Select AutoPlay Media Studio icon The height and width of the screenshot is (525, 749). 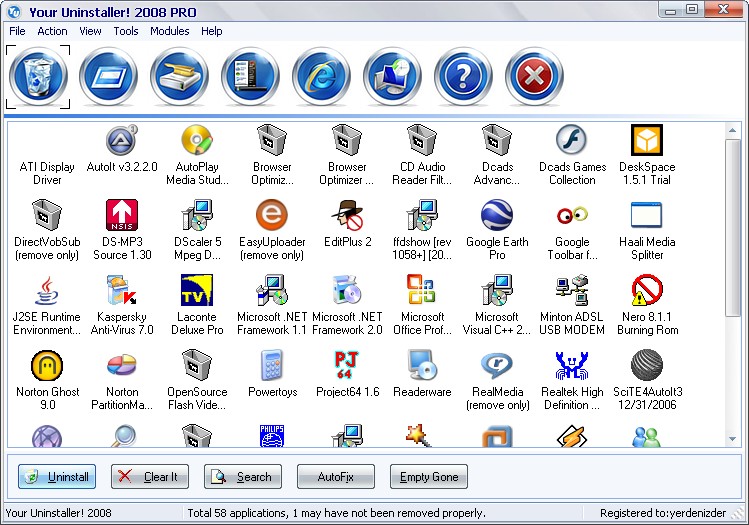click(x=197, y=140)
